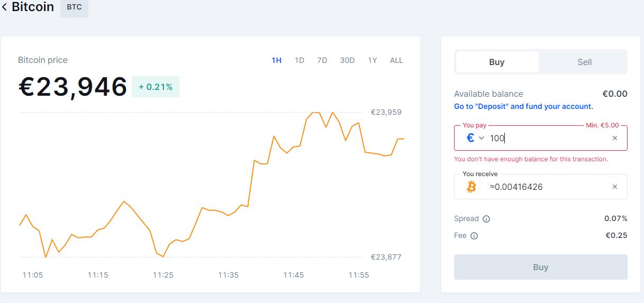The image size is (644, 303).
Task: Follow the Deposit and fund your account link
Action: (x=523, y=106)
